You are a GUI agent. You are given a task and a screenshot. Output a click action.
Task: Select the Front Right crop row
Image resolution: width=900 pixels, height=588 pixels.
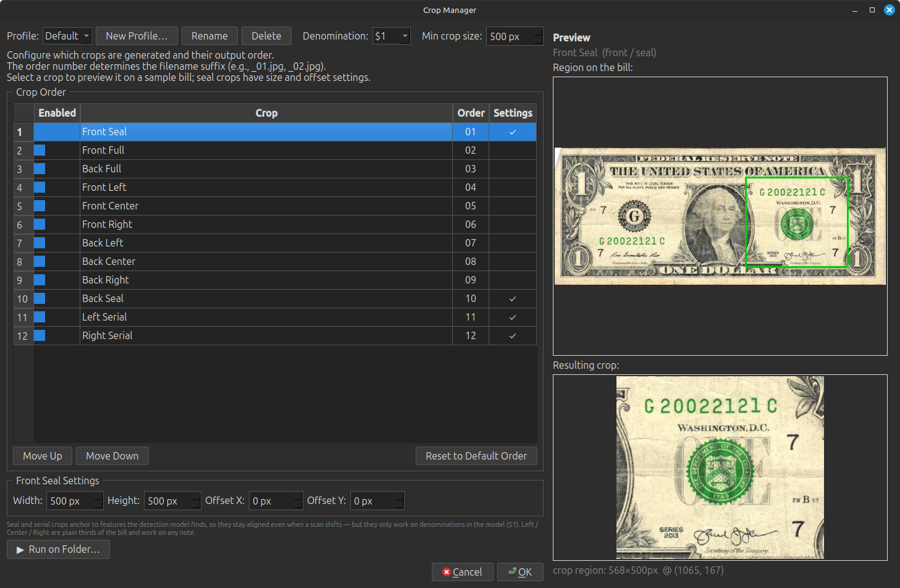(x=266, y=224)
